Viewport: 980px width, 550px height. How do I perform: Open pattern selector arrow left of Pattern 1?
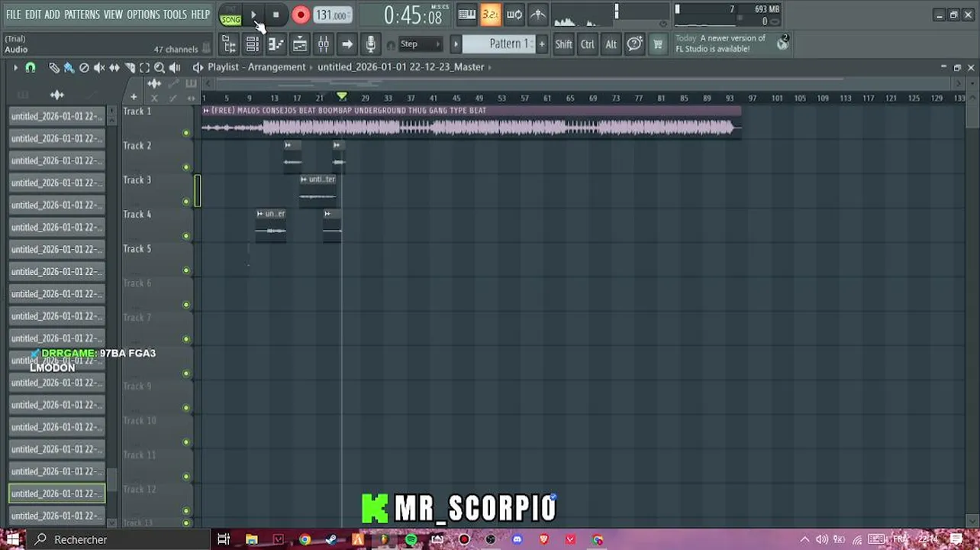click(x=456, y=44)
